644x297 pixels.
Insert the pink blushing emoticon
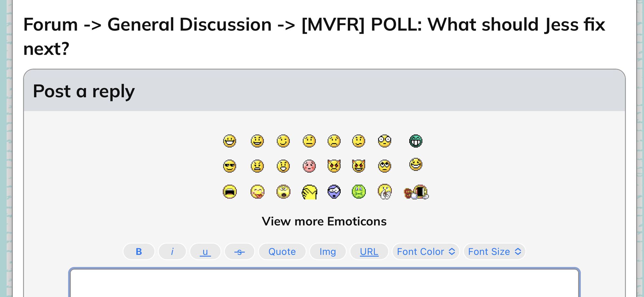pos(309,166)
